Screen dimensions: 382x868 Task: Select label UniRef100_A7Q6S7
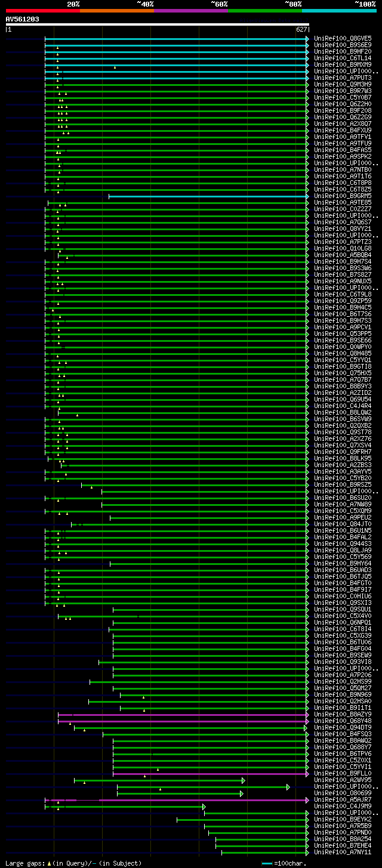[343, 222]
